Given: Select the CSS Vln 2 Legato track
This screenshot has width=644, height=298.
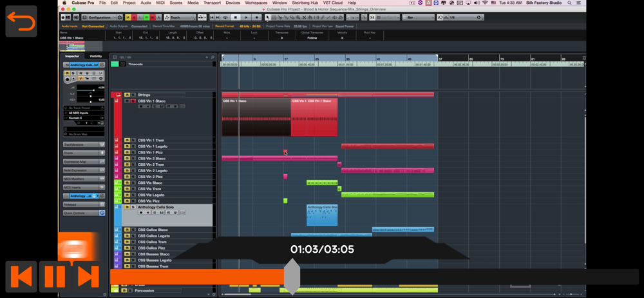Looking at the screenshot, I should (153, 171).
